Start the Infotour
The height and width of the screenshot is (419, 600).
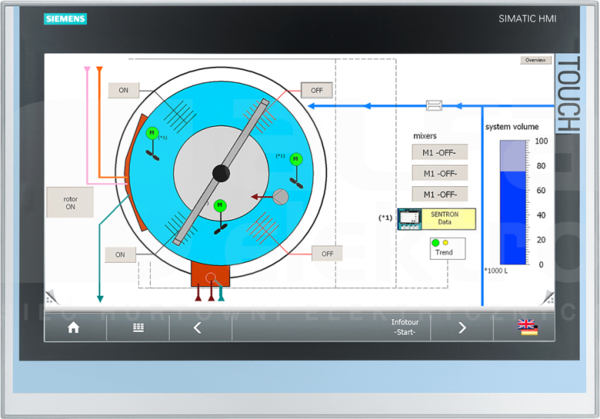coord(404,327)
